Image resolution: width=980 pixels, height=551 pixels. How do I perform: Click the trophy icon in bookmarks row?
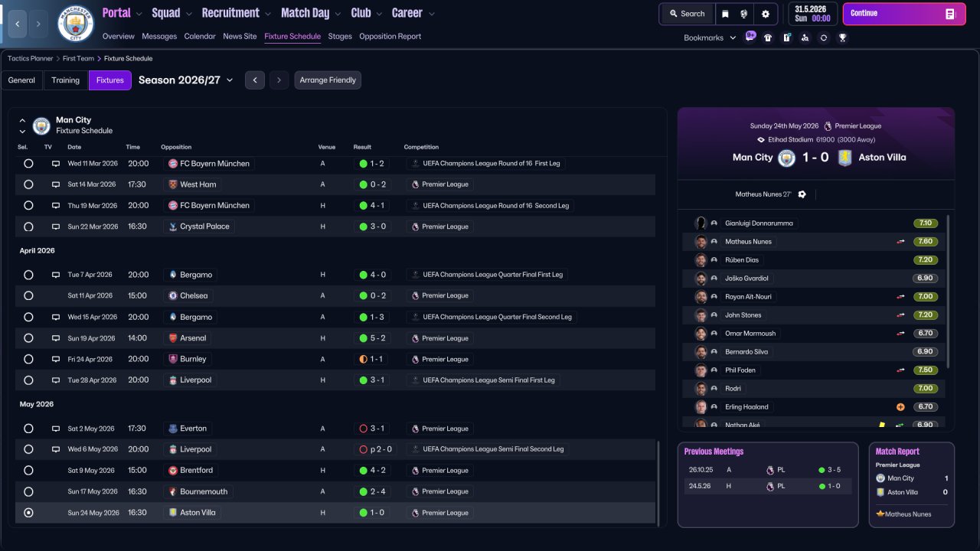coord(842,37)
